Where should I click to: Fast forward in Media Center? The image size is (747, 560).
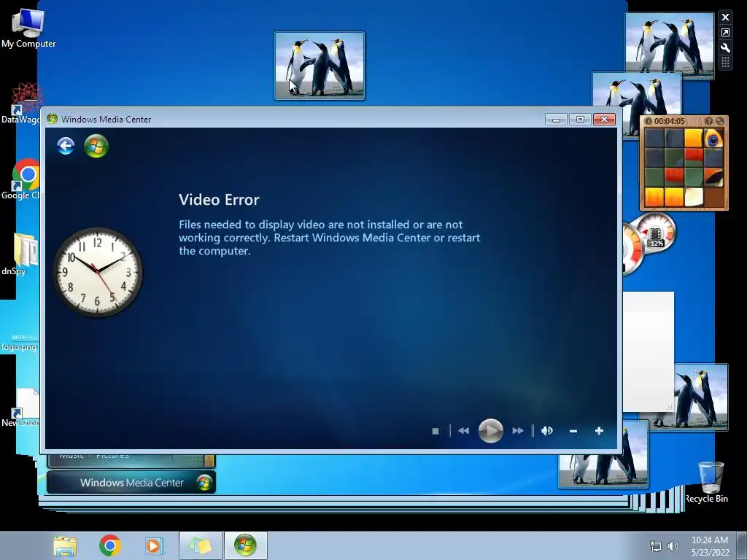(518, 431)
